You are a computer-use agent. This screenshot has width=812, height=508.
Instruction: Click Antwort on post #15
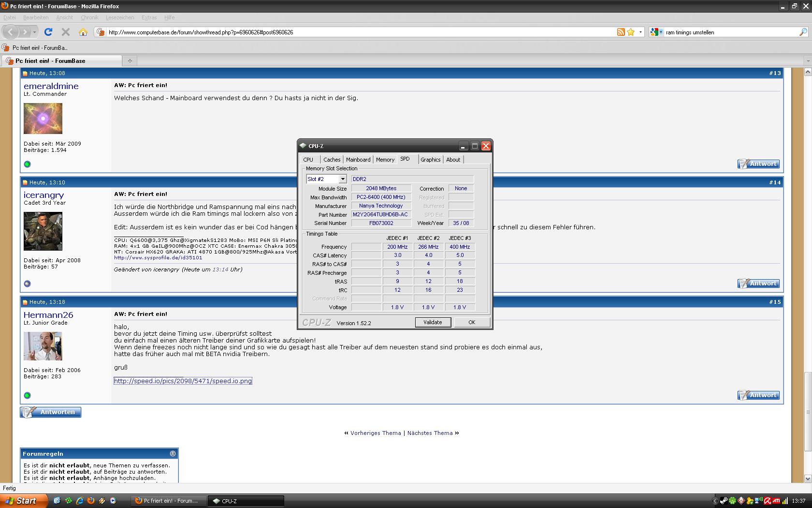(x=758, y=395)
